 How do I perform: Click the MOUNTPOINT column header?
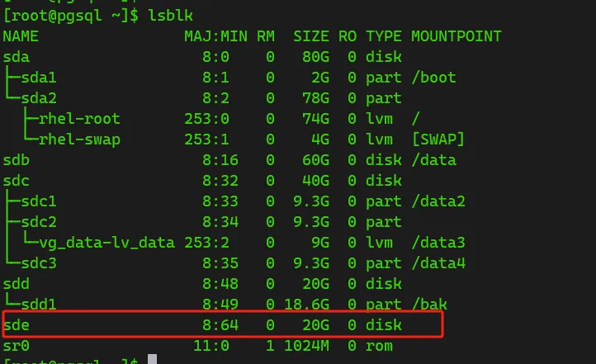pos(456,36)
